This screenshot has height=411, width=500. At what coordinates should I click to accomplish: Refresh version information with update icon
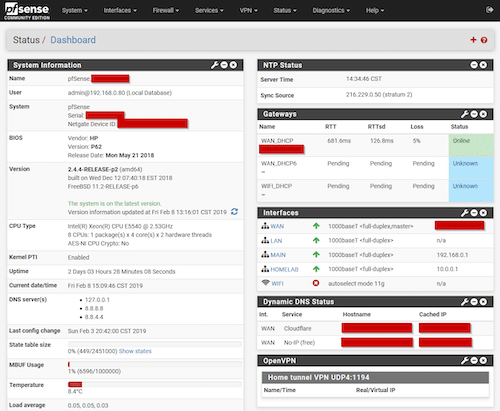coord(234,212)
